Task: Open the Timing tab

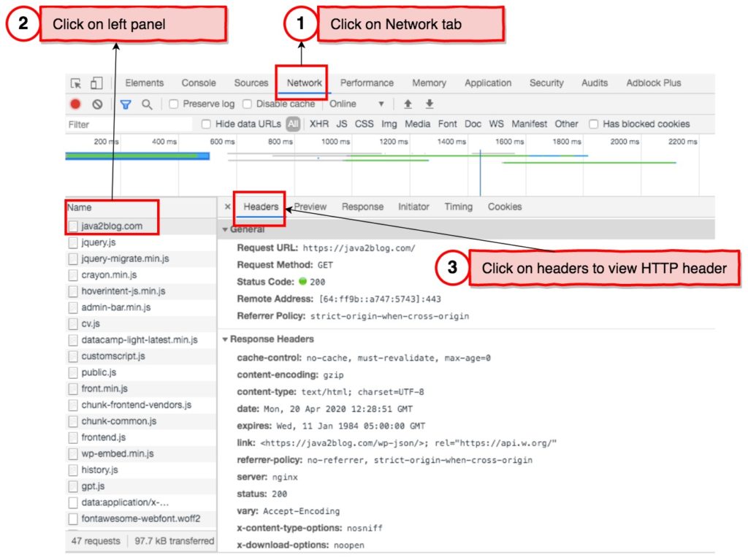Action: tap(458, 207)
